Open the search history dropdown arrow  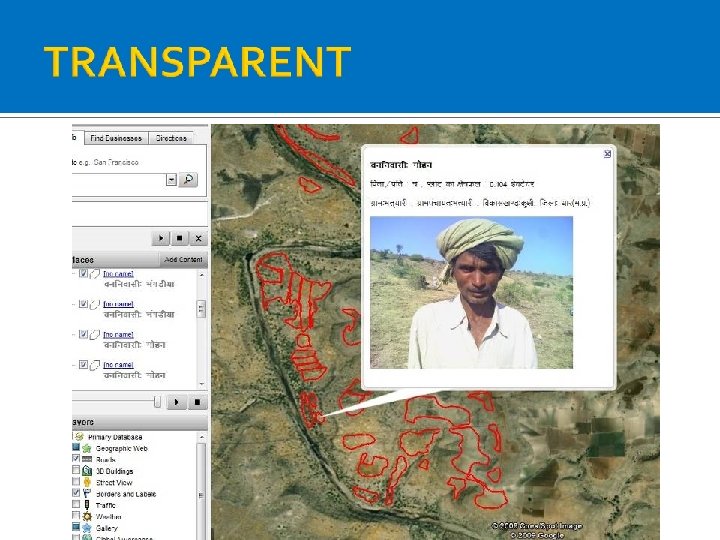point(171,180)
